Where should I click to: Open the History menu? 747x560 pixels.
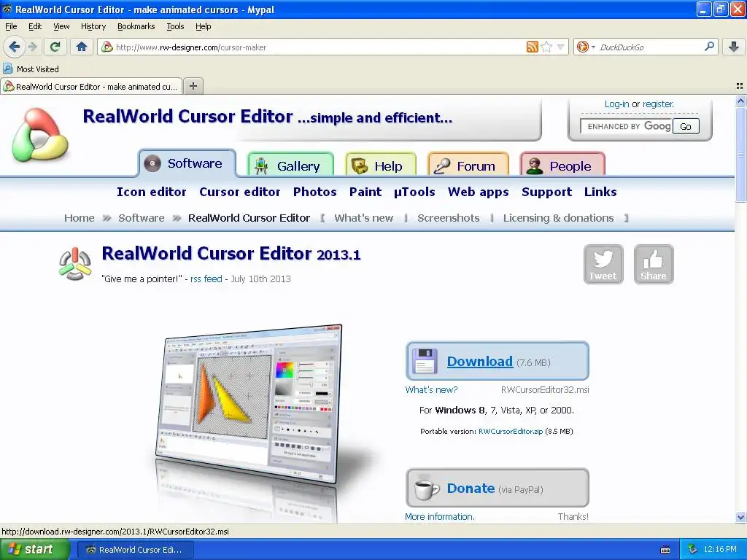coord(93,26)
